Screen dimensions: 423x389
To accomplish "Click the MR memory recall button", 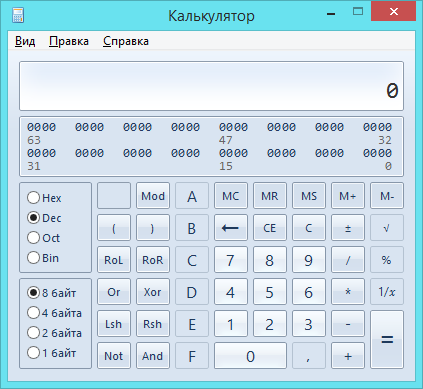I will pos(270,196).
